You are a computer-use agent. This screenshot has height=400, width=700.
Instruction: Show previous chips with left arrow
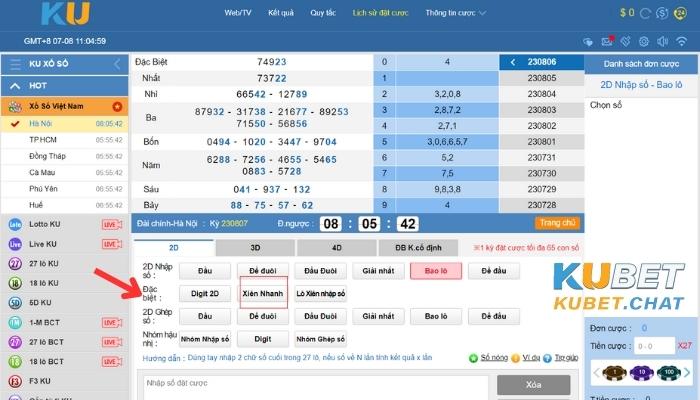[x=596, y=372]
